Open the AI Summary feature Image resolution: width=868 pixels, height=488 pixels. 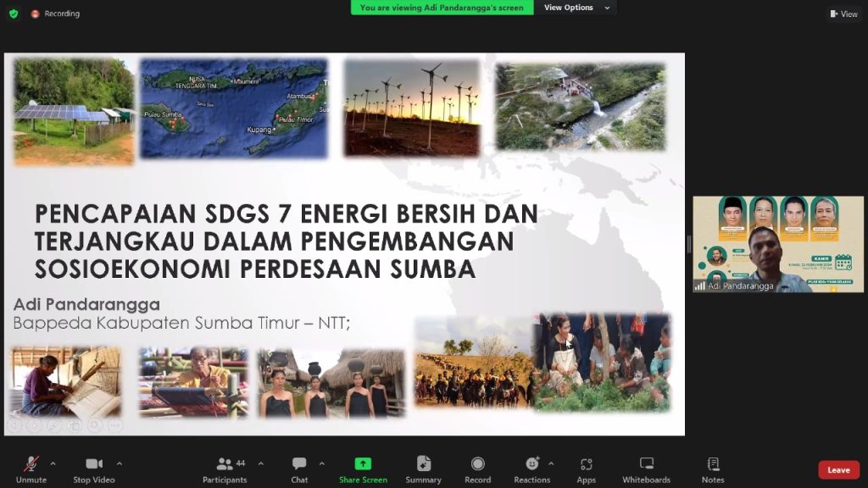click(x=423, y=469)
